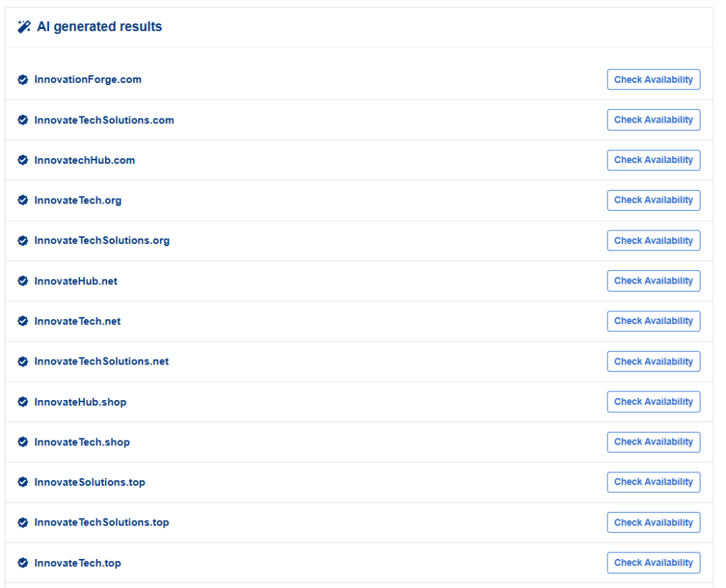Click verified badge beside InnovateTechSolutions.top
This screenshot has height=588, width=726.
point(23,523)
